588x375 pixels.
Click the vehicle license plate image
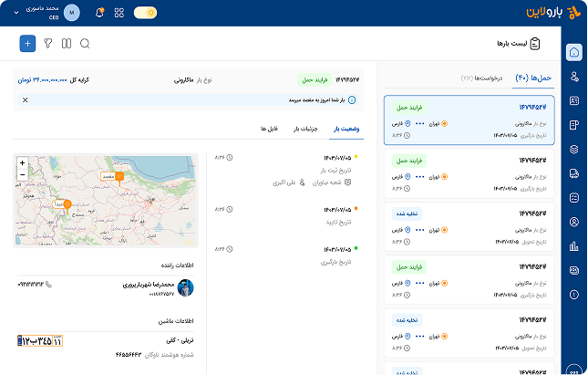tap(40, 341)
